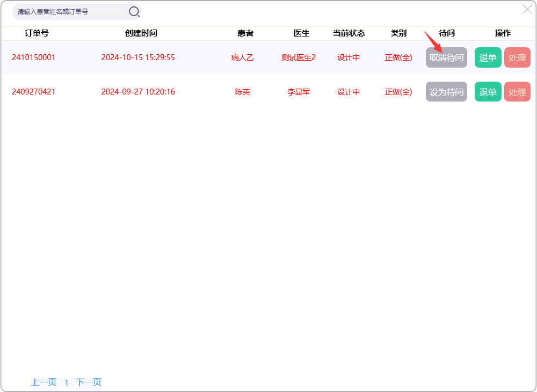This screenshot has width=537, height=392.
Task: Click the 创建时间 column header
Action: 141,33
